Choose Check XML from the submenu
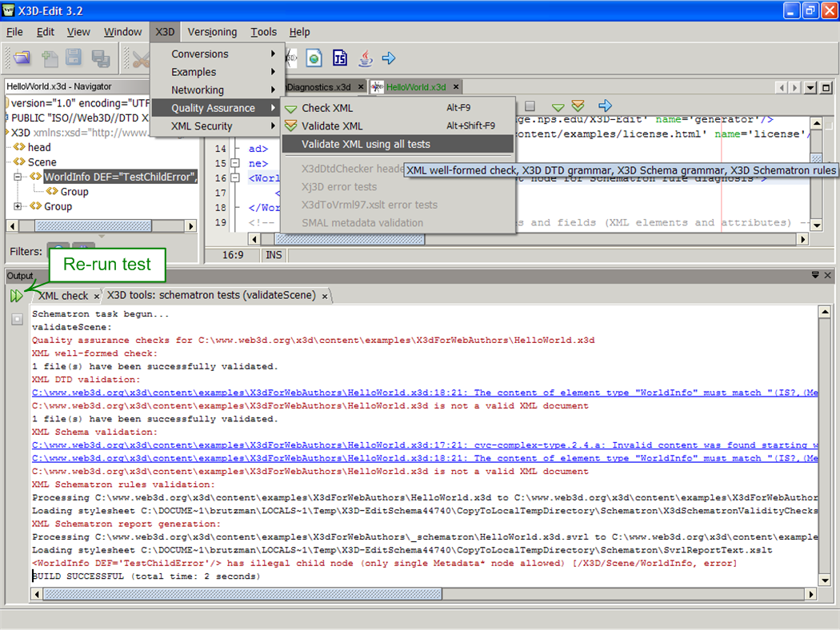The width and height of the screenshot is (840, 630). point(397,108)
